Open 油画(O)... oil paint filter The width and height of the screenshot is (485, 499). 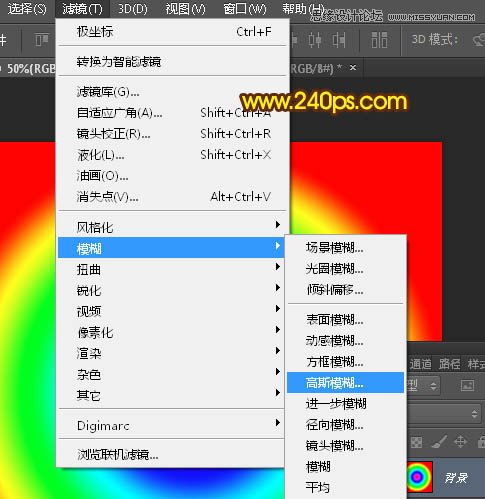click(172, 176)
